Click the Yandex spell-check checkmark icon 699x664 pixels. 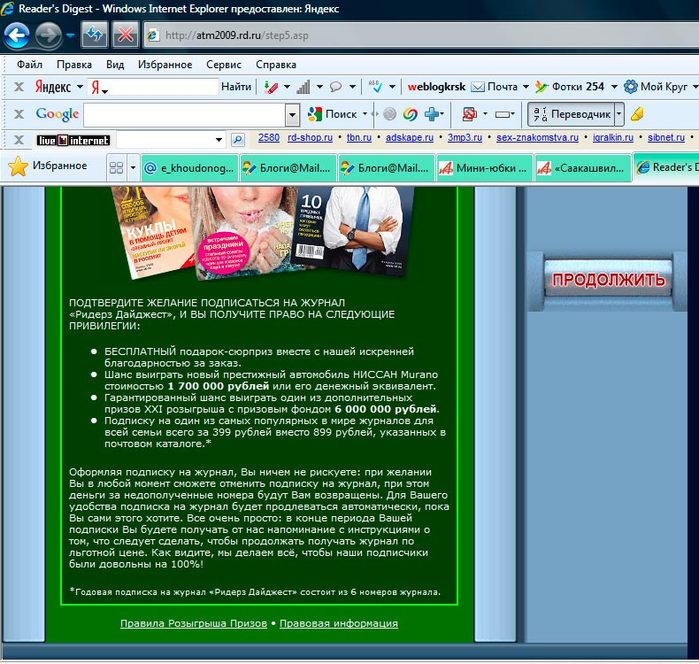click(376, 87)
